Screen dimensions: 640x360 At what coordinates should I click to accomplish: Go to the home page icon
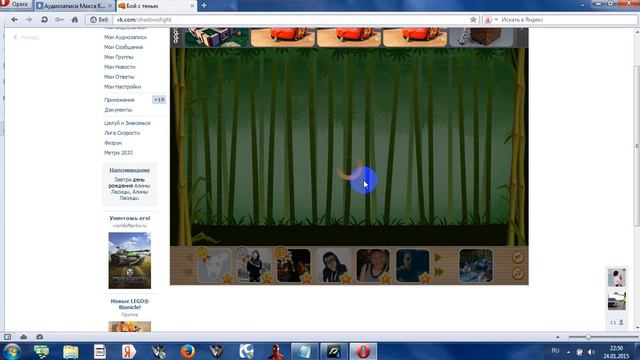pyautogui.click(x=75, y=20)
